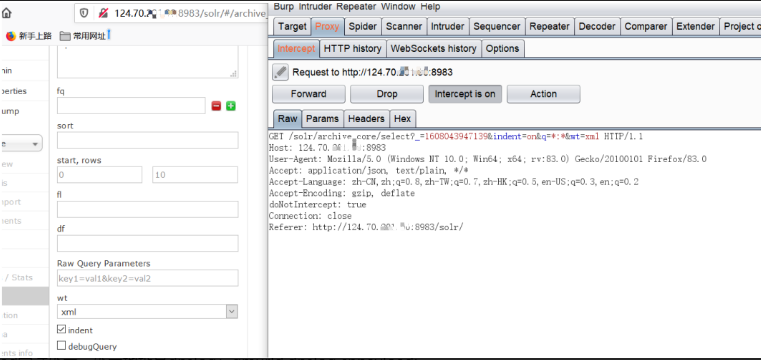Screen dimensions: 761x360
Task: Select the Headers request view tab
Action: pos(366,118)
